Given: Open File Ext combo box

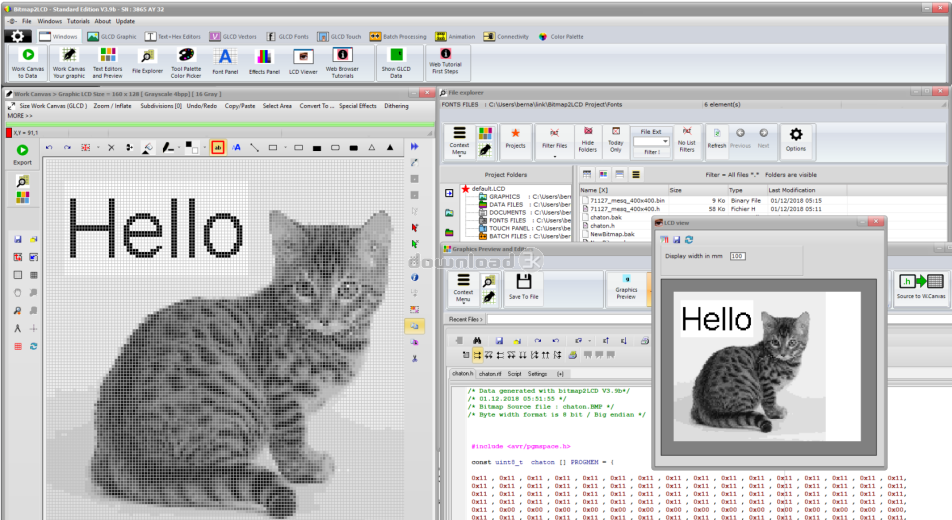Looking at the screenshot, I should point(651,142).
